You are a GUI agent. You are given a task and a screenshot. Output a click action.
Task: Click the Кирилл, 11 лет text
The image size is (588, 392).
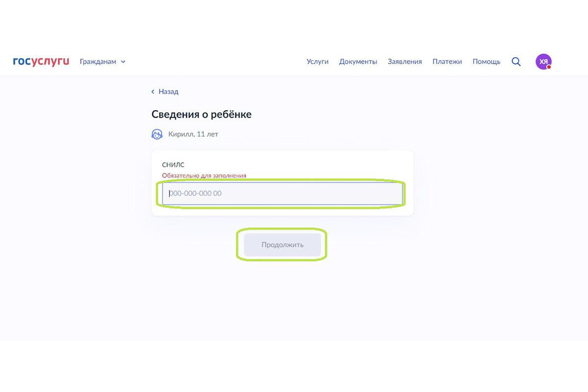(x=193, y=134)
